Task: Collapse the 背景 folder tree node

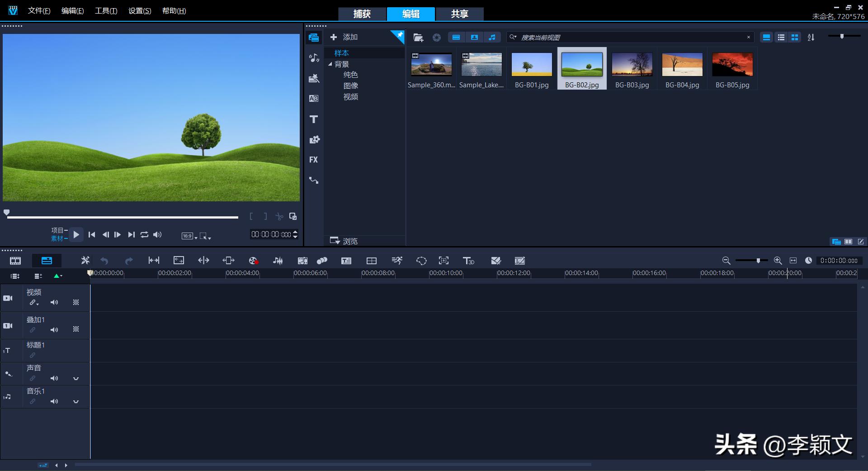Action: [330, 64]
